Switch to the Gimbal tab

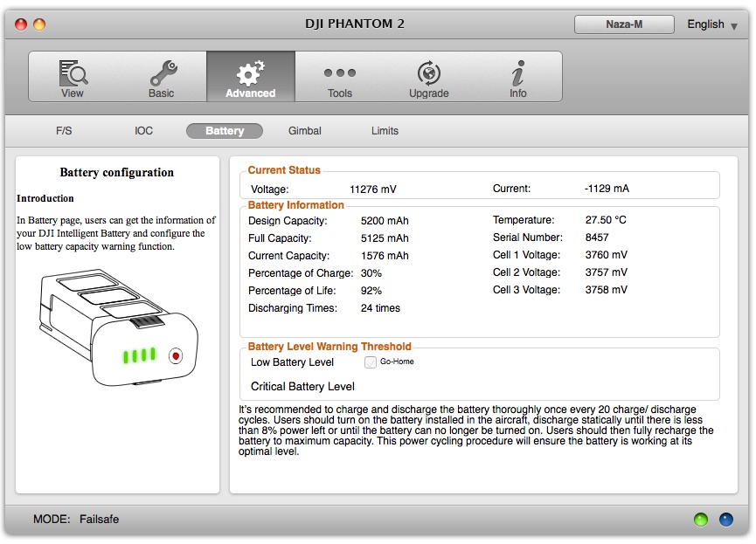pyautogui.click(x=305, y=131)
